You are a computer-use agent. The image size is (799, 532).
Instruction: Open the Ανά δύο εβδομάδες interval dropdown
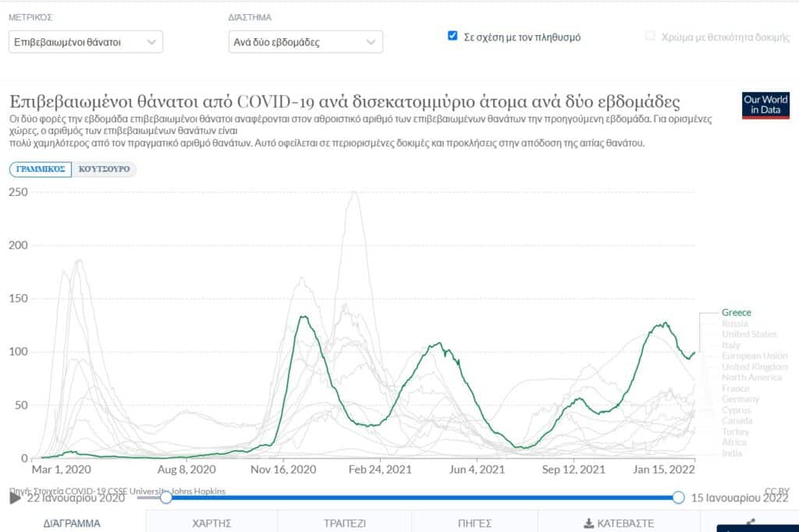pos(305,42)
